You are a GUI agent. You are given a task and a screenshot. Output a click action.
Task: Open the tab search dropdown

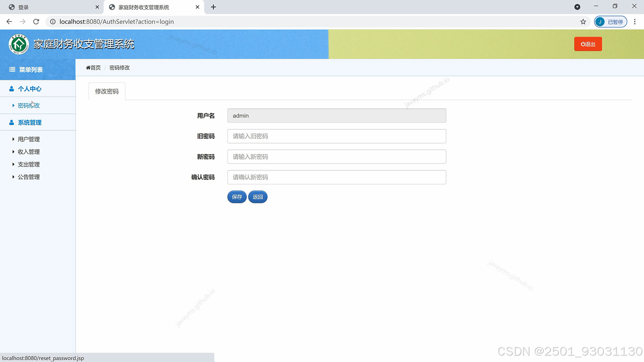[577, 7]
